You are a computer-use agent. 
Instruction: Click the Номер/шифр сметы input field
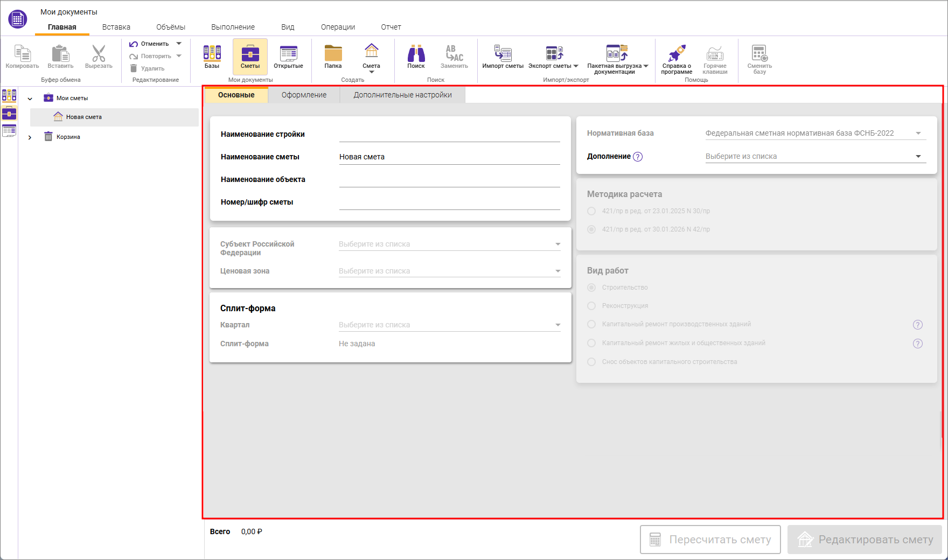coord(450,202)
